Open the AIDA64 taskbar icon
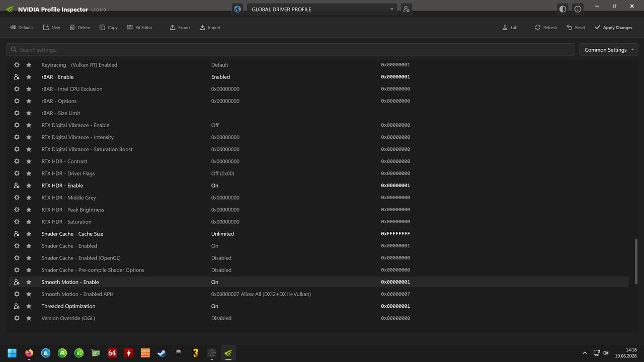The height and width of the screenshot is (362, 644). click(112, 353)
